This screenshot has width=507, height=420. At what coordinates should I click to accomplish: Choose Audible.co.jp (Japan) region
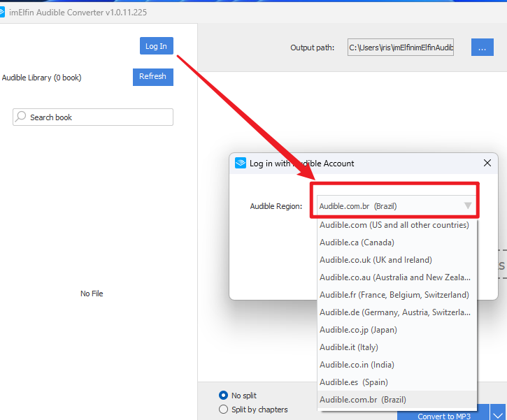[397, 330]
